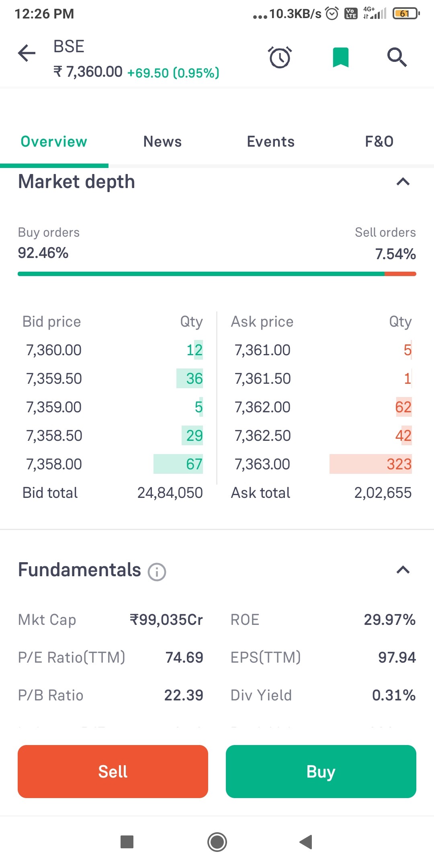Collapse the Fundamentals section
The image size is (434, 868).
click(x=403, y=570)
